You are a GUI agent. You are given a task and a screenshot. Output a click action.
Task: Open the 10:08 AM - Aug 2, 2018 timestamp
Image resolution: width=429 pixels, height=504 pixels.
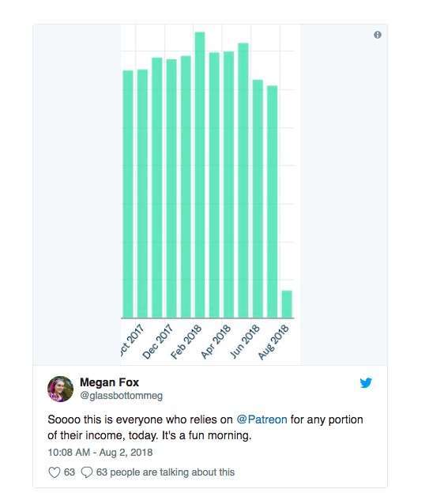click(100, 452)
